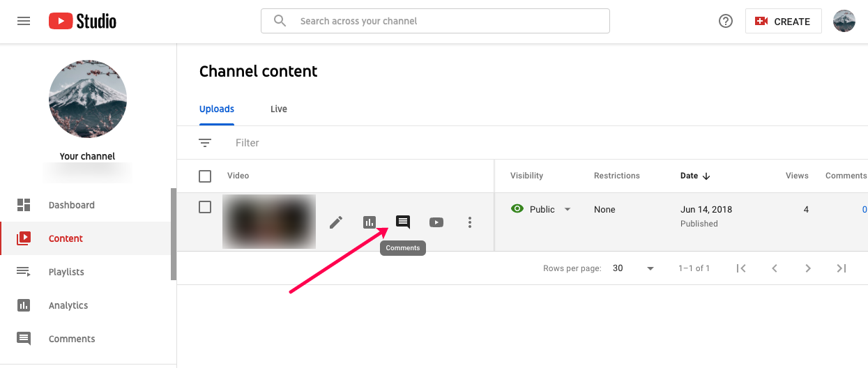Open the Rows per page dropdown

click(x=634, y=268)
